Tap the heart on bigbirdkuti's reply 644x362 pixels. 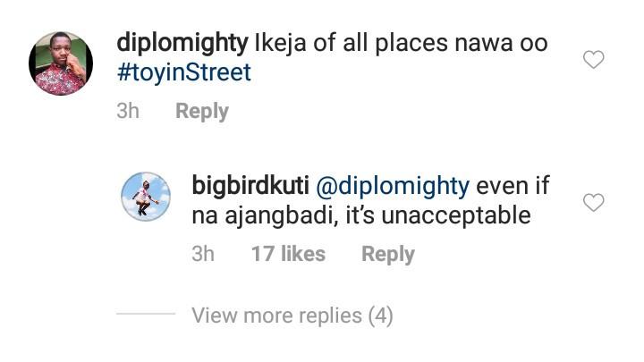click(x=593, y=204)
